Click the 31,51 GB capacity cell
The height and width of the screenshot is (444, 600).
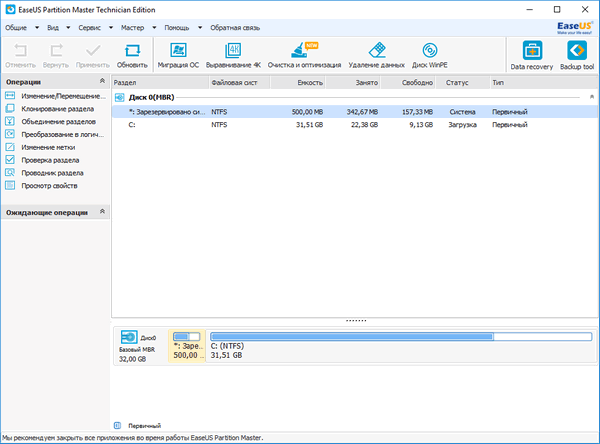309,125
